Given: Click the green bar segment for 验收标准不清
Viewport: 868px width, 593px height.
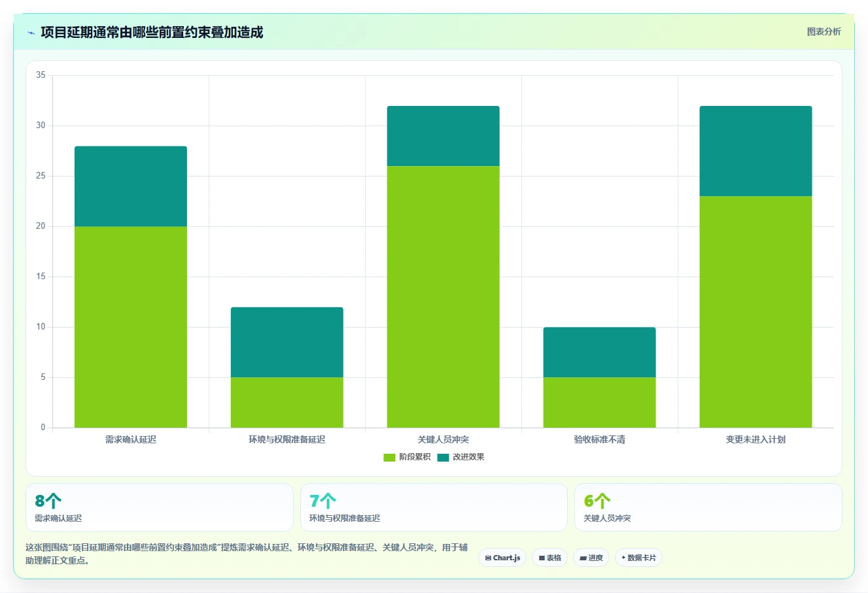Looking at the screenshot, I should coord(600,402).
